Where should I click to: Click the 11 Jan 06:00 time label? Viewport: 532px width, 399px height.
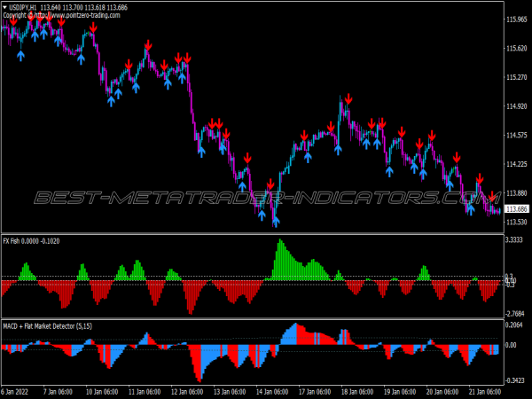pos(145,392)
